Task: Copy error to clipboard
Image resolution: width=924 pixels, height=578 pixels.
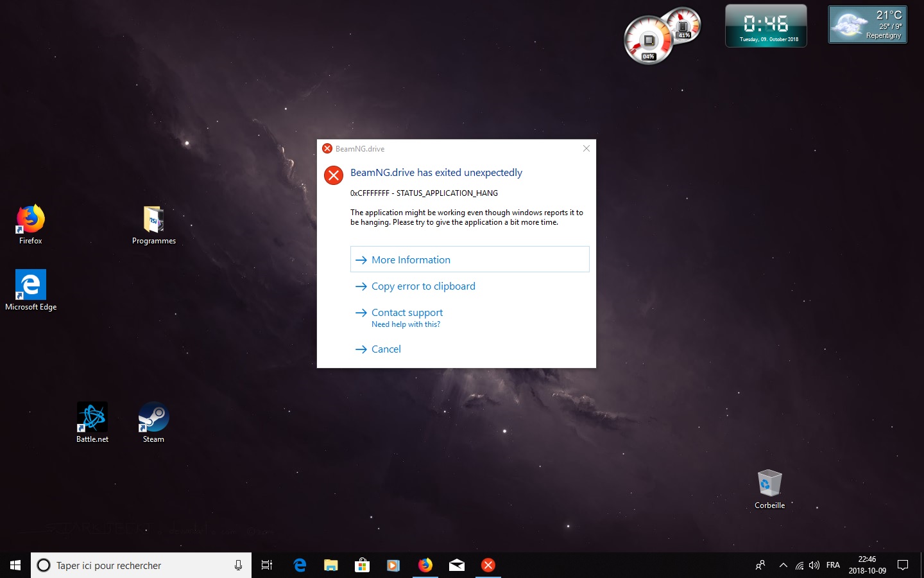Action: click(x=423, y=286)
